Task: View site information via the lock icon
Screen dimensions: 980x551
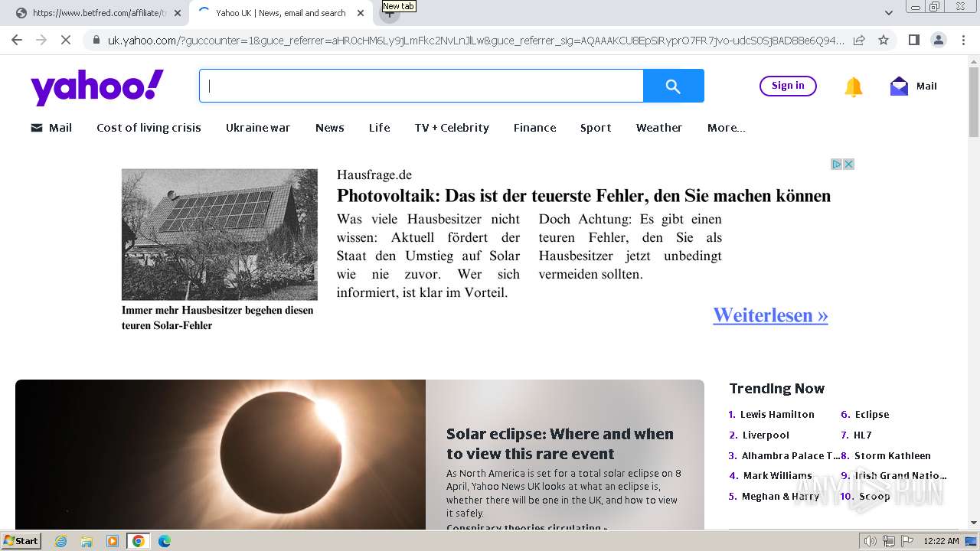Action: point(96,41)
